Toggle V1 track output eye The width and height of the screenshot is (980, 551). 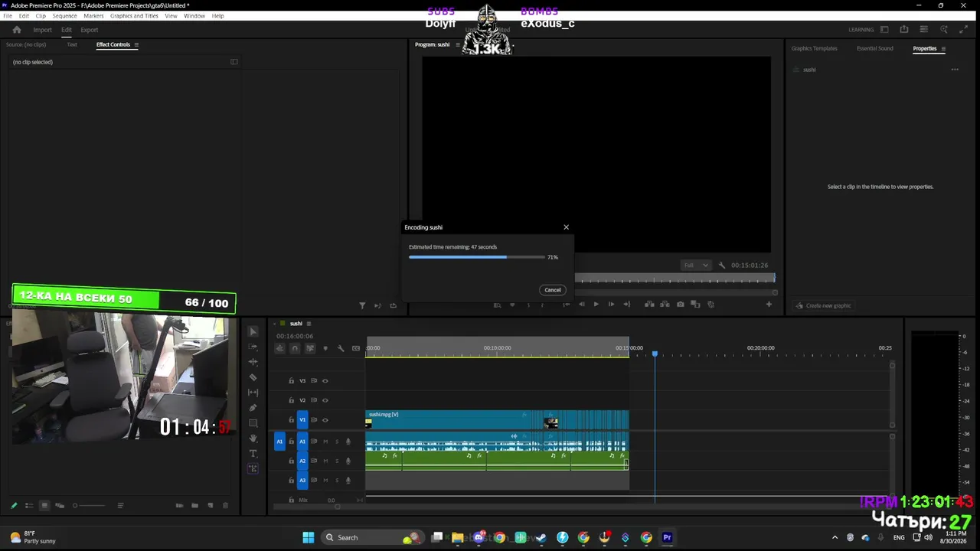pyautogui.click(x=325, y=420)
